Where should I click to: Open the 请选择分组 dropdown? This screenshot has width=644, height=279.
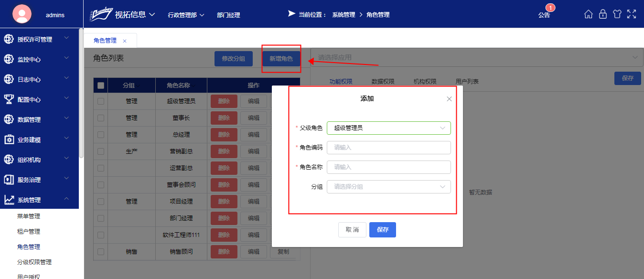point(389,187)
